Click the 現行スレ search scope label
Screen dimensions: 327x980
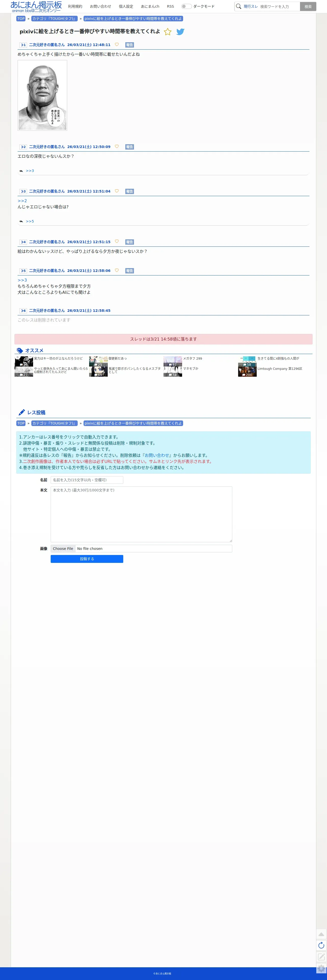point(251,6)
